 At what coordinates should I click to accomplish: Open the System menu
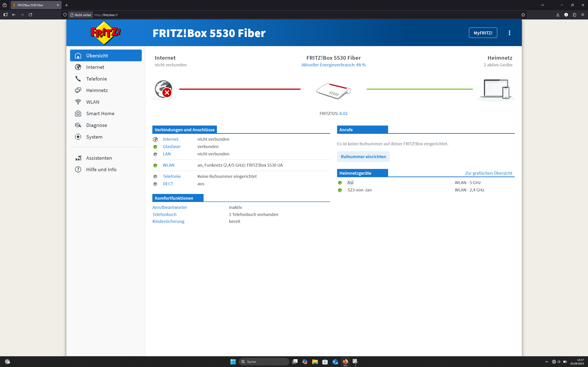point(106,137)
